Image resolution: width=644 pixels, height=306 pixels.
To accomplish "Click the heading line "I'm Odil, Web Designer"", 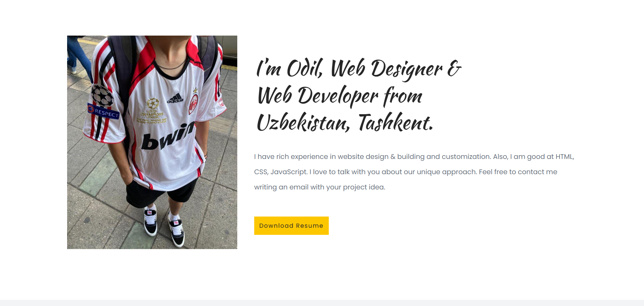I will click(x=349, y=69).
